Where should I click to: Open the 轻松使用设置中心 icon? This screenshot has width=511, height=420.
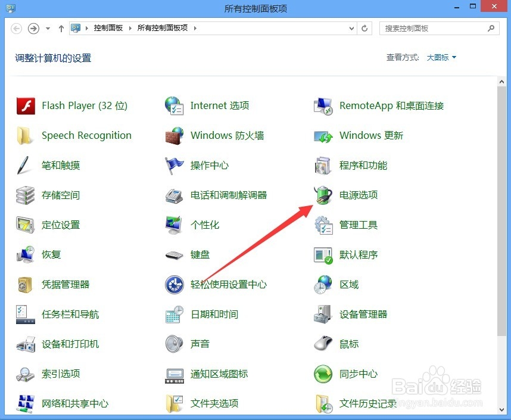point(175,285)
